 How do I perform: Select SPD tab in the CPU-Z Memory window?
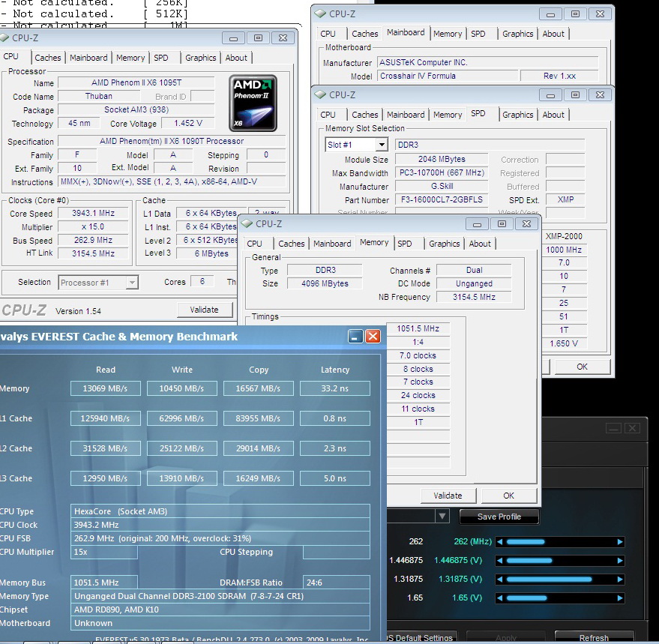coord(405,244)
